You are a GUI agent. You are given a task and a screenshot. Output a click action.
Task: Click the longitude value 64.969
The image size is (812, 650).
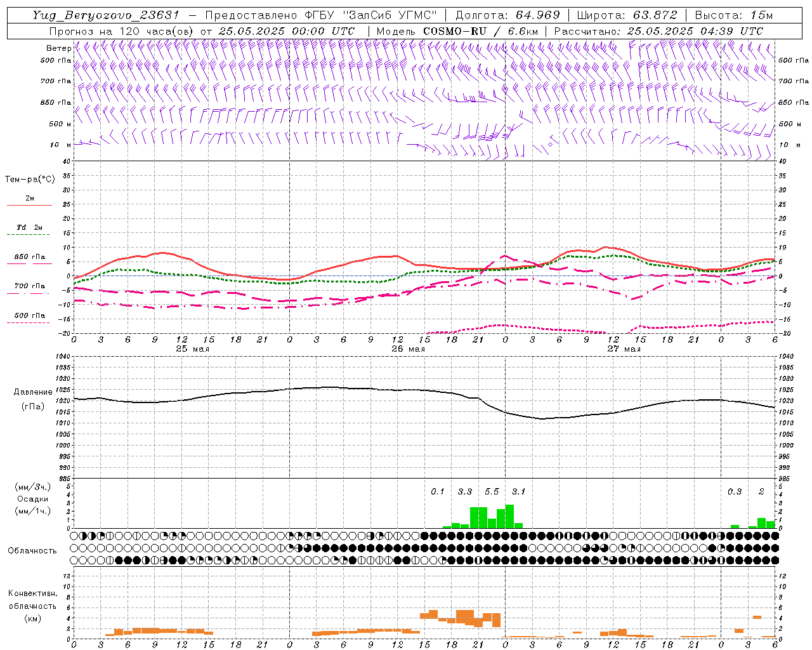(537, 15)
